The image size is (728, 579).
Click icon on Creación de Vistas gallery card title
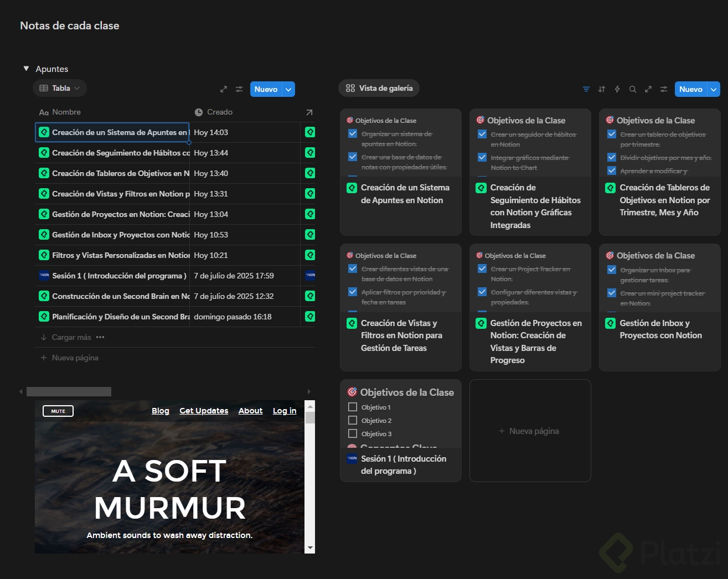pos(352,323)
